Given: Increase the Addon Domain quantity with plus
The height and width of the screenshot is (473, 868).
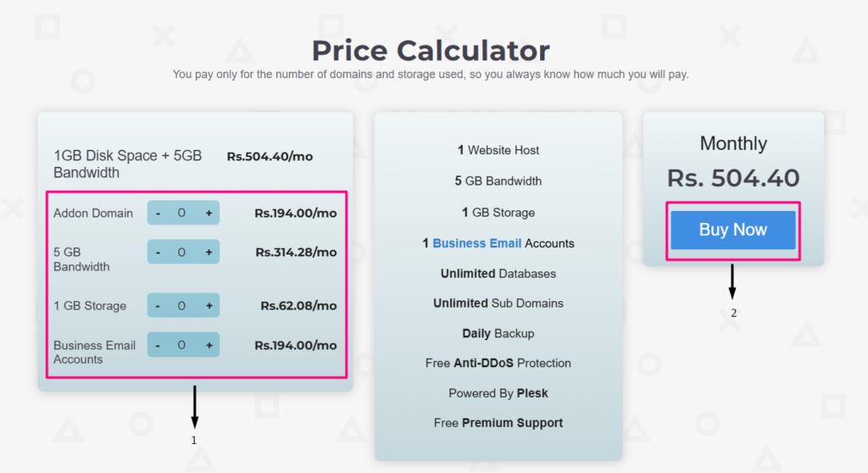Looking at the screenshot, I should 209,213.
